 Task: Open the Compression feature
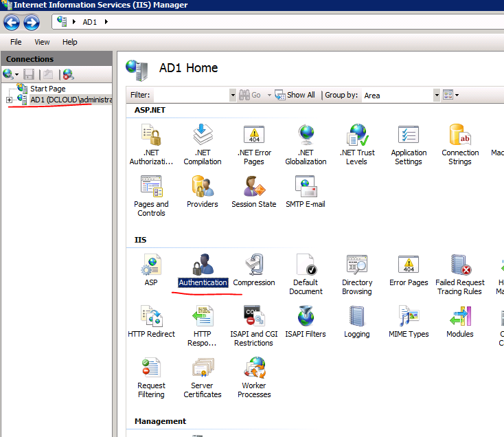point(254,270)
